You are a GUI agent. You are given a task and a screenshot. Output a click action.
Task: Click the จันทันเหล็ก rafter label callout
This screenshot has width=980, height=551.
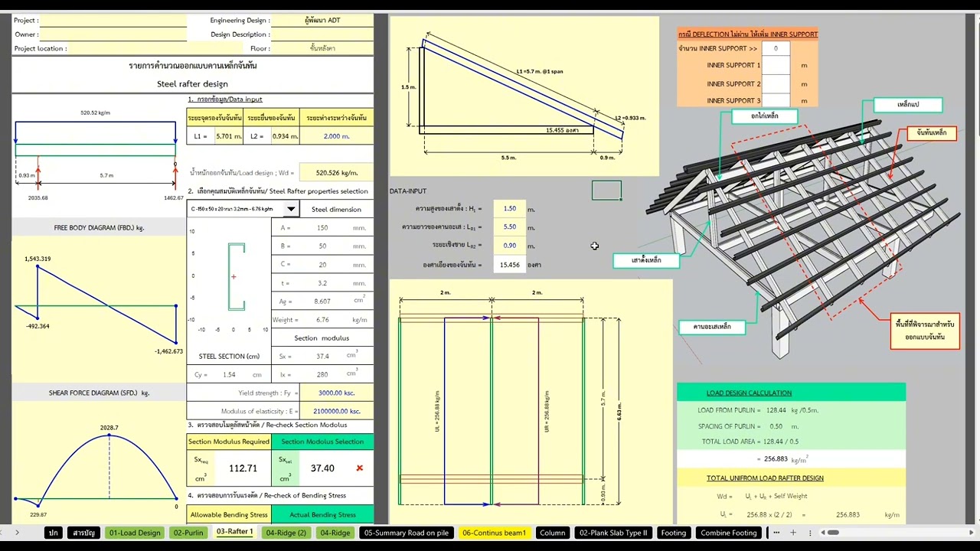click(932, 132)
